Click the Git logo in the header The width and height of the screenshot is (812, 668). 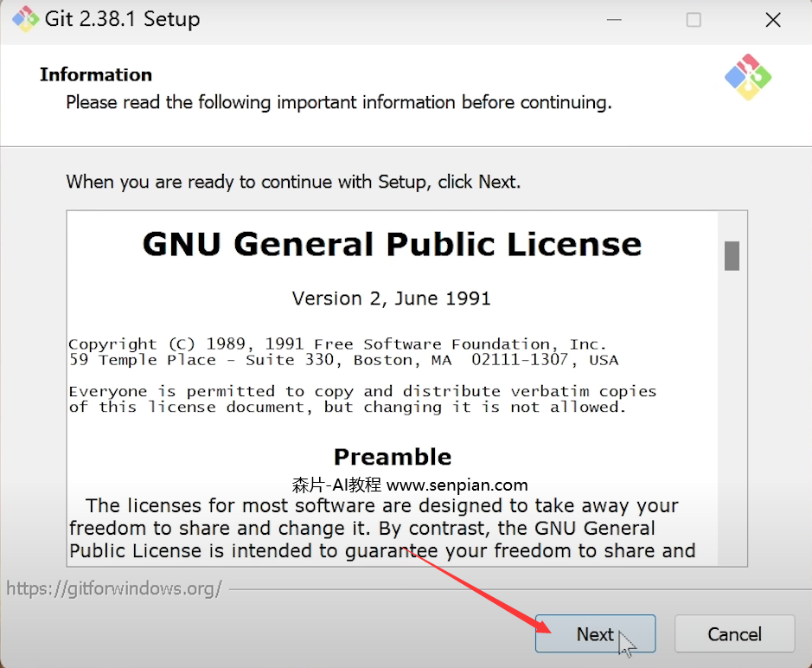[747, 77]
